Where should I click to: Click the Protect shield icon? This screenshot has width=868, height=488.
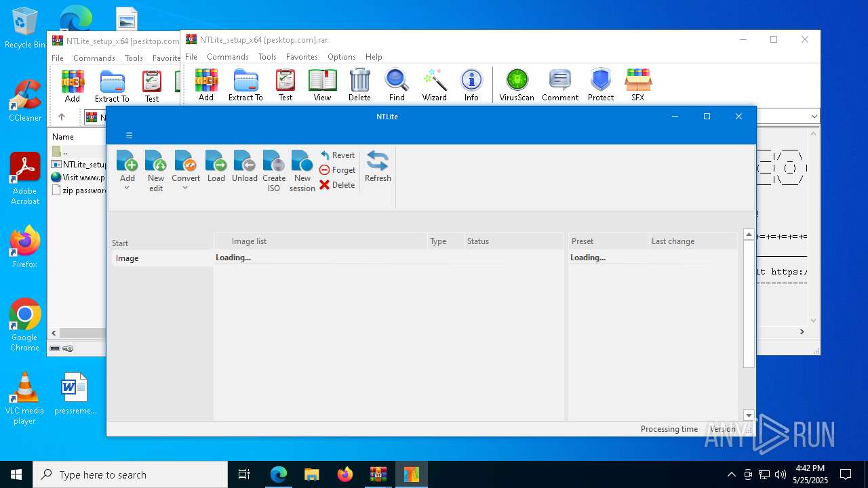(x=601, y=80)
